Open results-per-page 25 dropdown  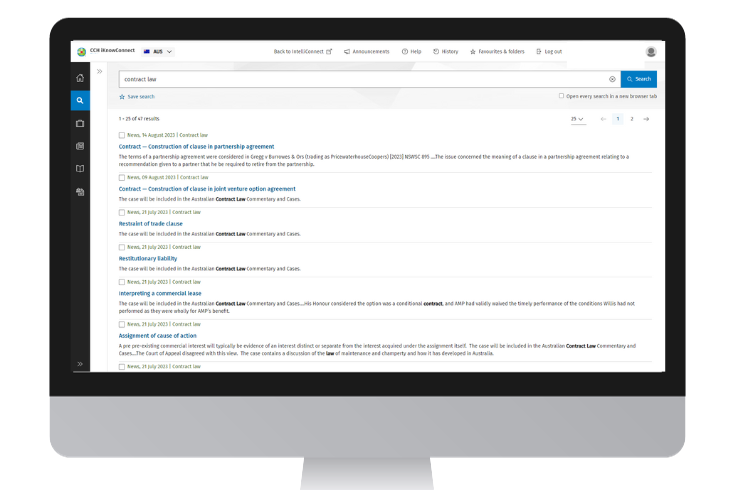tap(577, 119)
